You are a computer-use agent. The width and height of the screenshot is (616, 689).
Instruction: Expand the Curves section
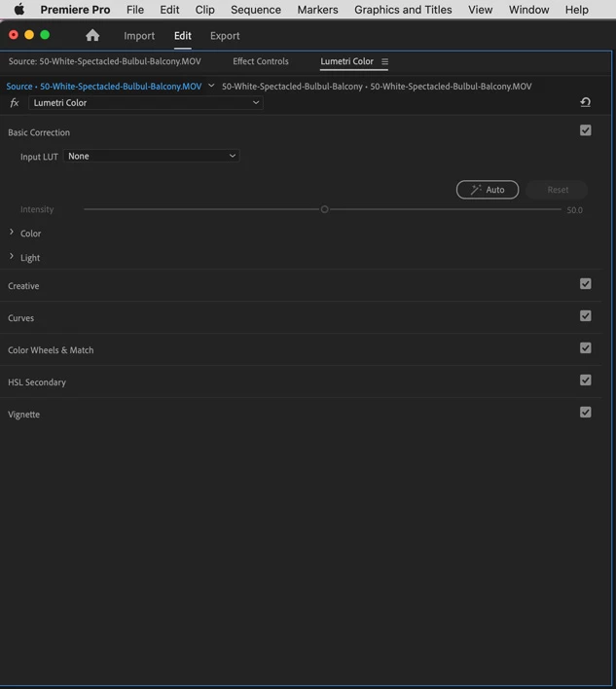click(20, 318)
